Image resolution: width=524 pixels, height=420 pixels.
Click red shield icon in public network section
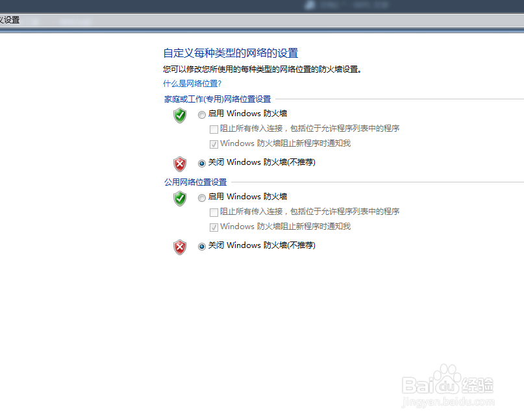[x=180, y=247]
